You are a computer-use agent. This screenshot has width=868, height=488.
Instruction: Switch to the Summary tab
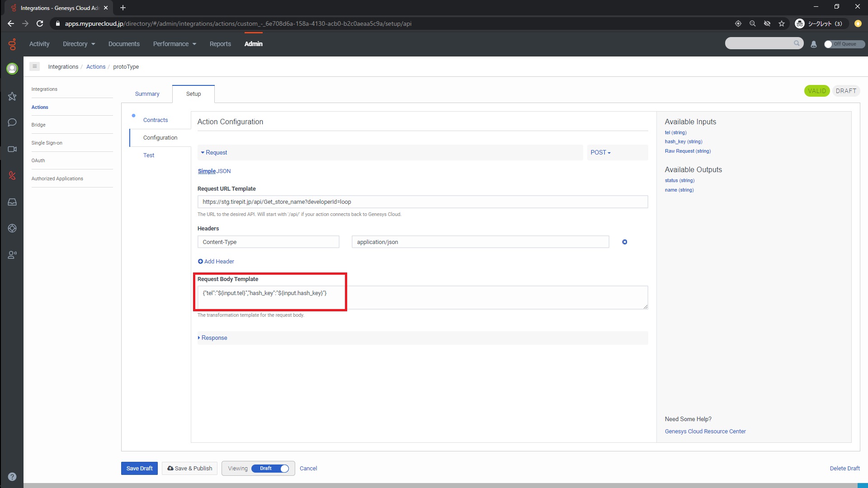click(147, 94)
